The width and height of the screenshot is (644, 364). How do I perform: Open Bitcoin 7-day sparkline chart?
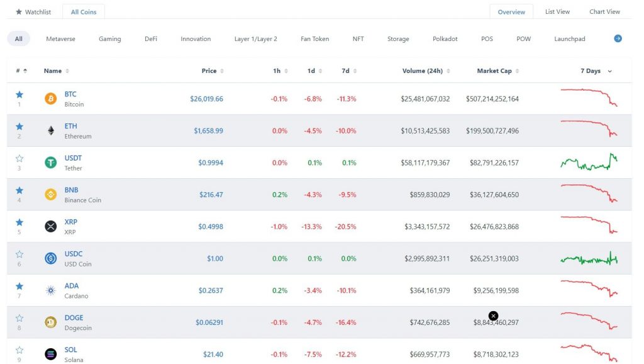click(589, 98)
